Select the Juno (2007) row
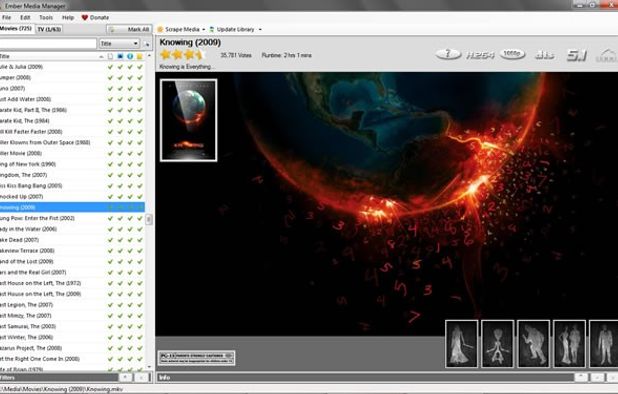Viewport: 618px width, 394px height. 73,88
